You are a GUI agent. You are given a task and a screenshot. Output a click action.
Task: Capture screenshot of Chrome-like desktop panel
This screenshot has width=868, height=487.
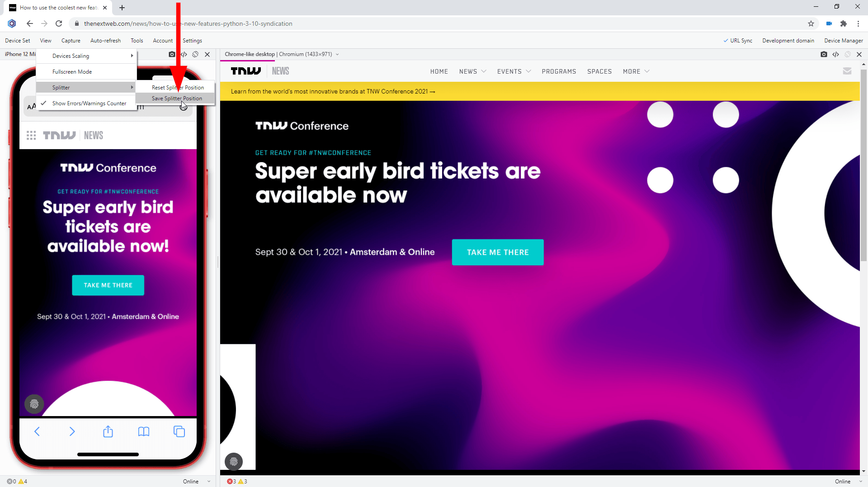click(824, 54)
